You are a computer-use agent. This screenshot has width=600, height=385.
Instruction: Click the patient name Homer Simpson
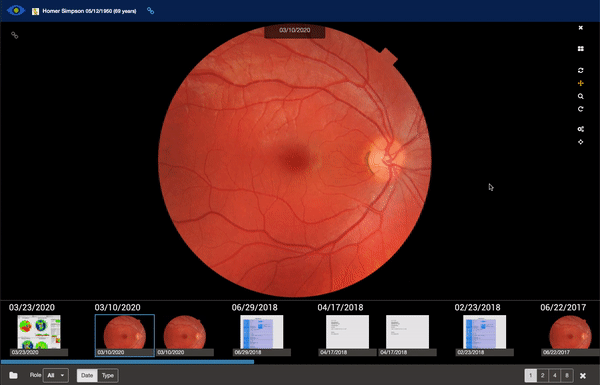tap(62, 11)
